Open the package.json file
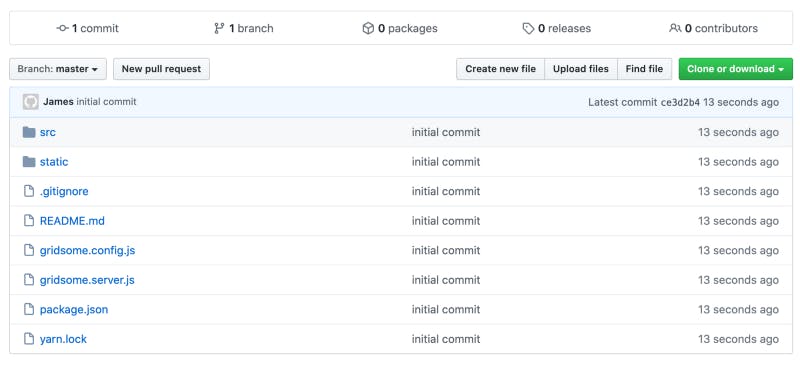Screen dimensions: 800x365 tap(74, 310)
